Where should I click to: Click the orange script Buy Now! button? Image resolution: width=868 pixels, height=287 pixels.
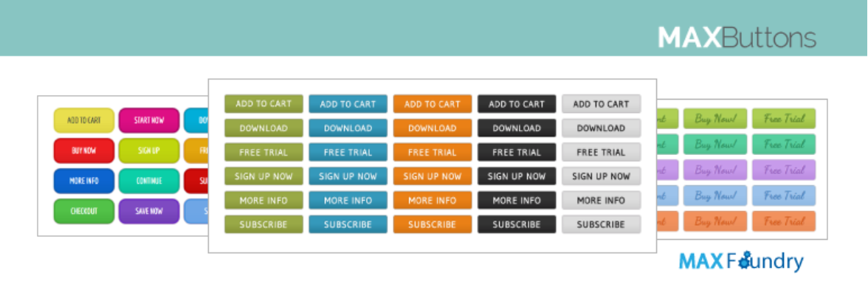pyautogui.click(x=715, y=221)
